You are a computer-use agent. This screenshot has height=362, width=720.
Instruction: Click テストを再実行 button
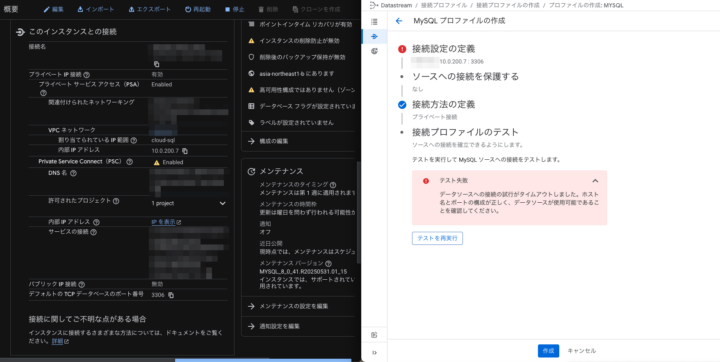[437, 238]
